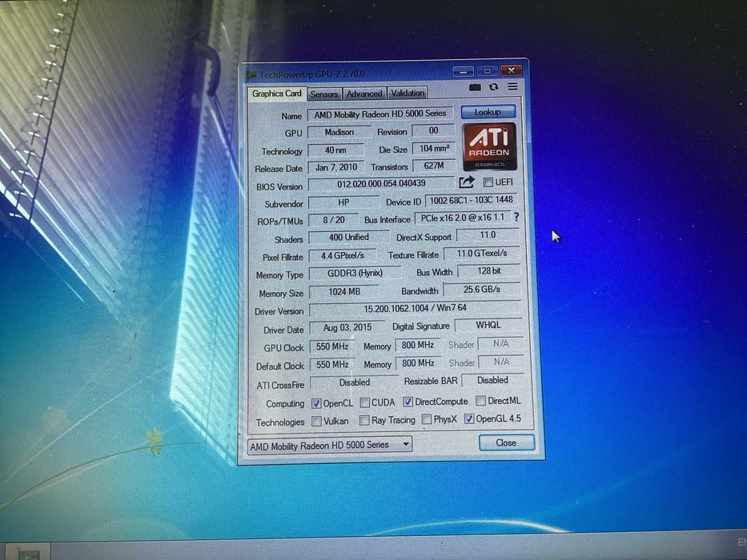
Task: Click the Digital Signature WHQL value
Action: point(488,325)
